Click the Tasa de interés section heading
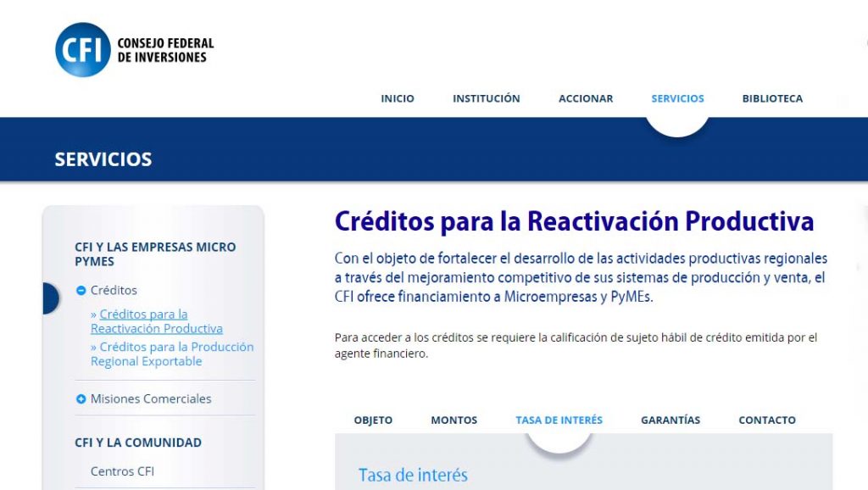The height and width of the screenshot is (490, 868). 413,475
